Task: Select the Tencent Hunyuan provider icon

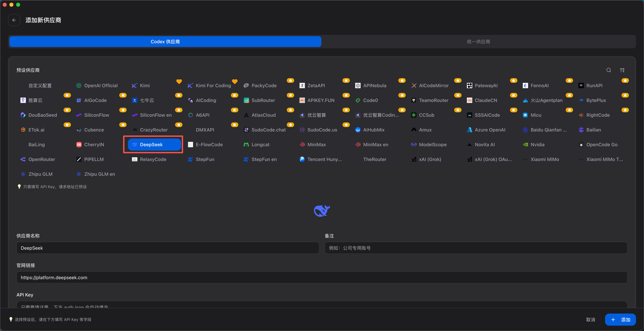Action: coord(302,159)
